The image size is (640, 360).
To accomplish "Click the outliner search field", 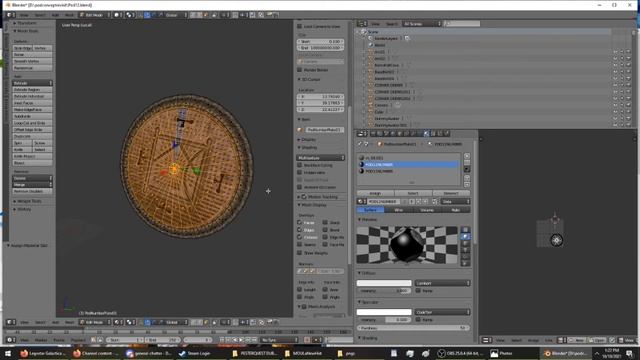I will [x=462, y=24].
